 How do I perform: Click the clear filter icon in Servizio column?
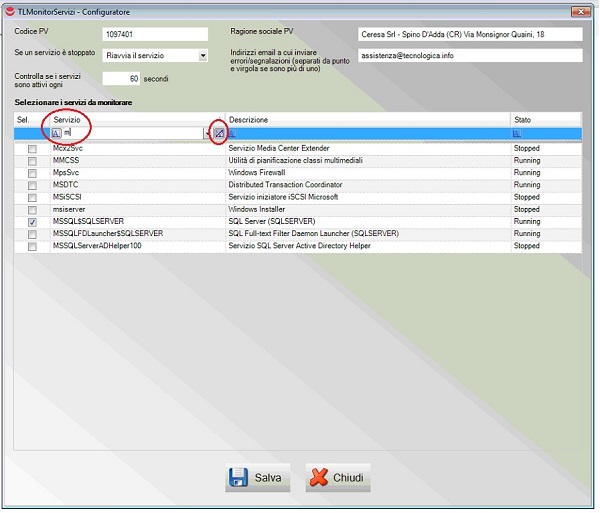click(x=218, y=133)
